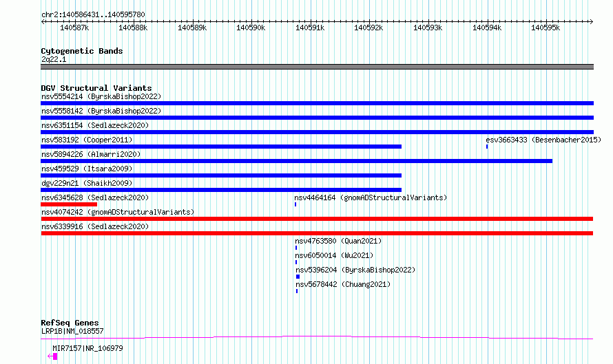Click the 140593k ruler tick label
This screenshot has width=613, height=364.
click(428, 28)
